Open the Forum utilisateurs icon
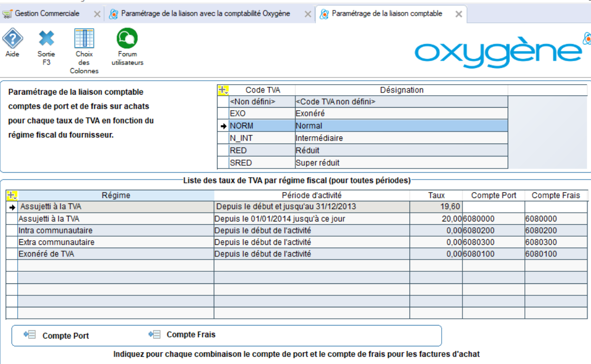The height and width of the screenshot is (364, 591). click(127, 38)
